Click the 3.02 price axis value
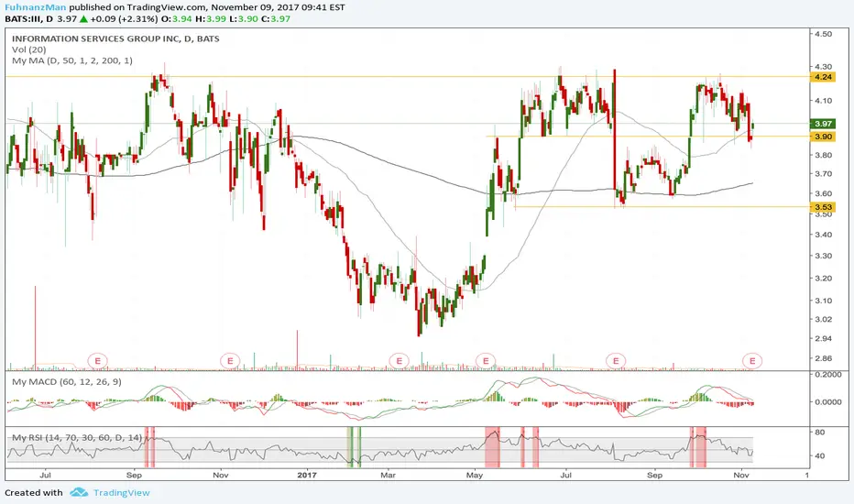 (x=824, y=319)
